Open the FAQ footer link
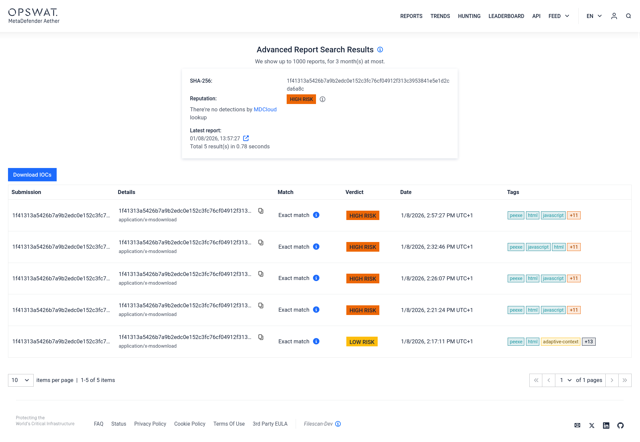This screenshot has width=640, height=442. tap(98, 424)
